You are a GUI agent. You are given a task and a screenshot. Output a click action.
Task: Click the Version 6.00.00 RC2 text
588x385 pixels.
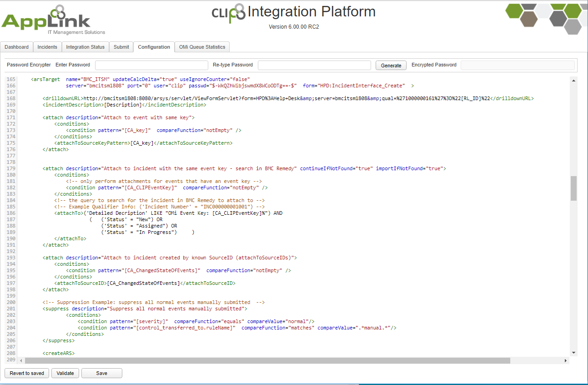pyautogui.click(x=294, y=27)
